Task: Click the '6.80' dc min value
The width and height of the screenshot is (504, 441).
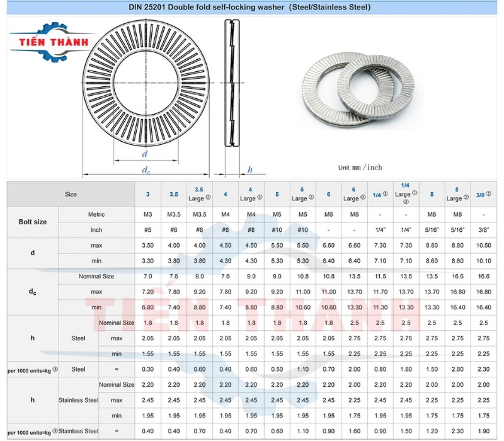Action: (148, 307)
